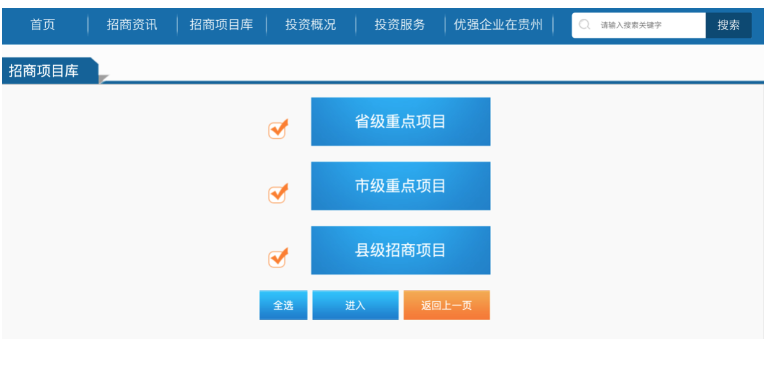Open the 投资概况 navigation item
Image resolution: width=770 pixels, height=370 pixels.
(311, 25)
